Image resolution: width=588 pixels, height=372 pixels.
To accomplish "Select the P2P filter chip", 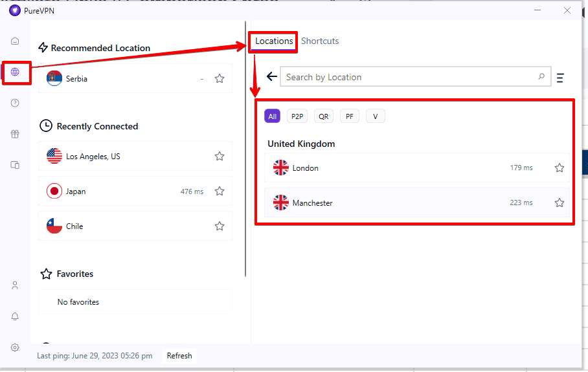I will (297, 116).
